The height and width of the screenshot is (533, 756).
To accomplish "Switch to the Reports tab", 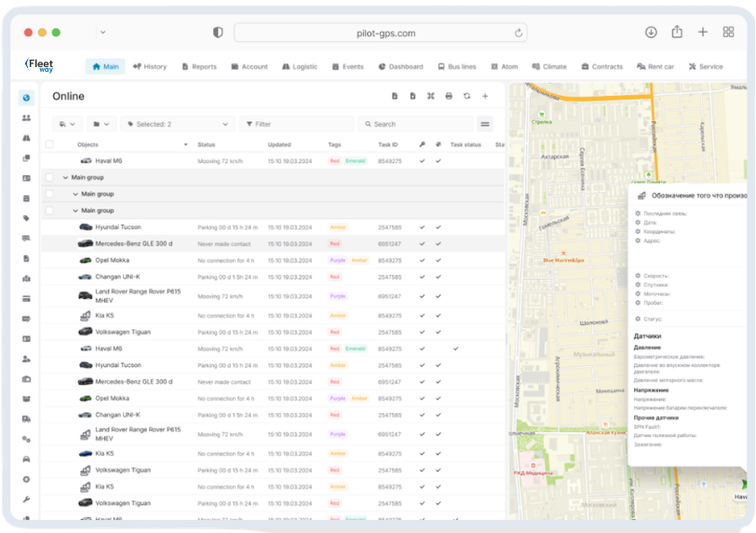I will pyautogui.click(x=199, y=66).
